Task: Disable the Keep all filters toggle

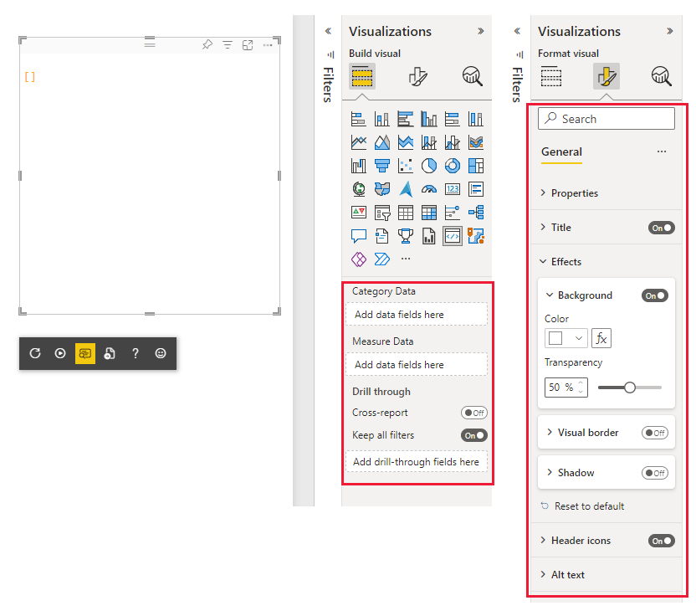Action: [x=474, y=435]
